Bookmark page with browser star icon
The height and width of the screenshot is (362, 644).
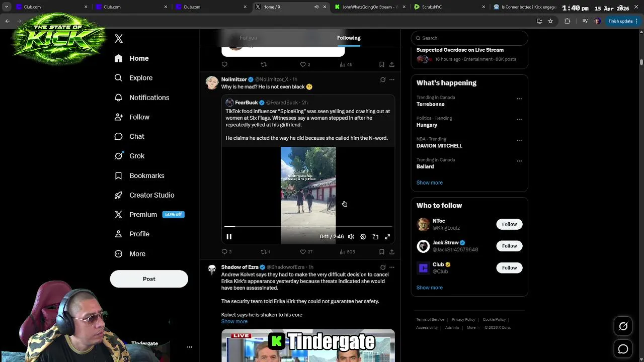(550, 21)
